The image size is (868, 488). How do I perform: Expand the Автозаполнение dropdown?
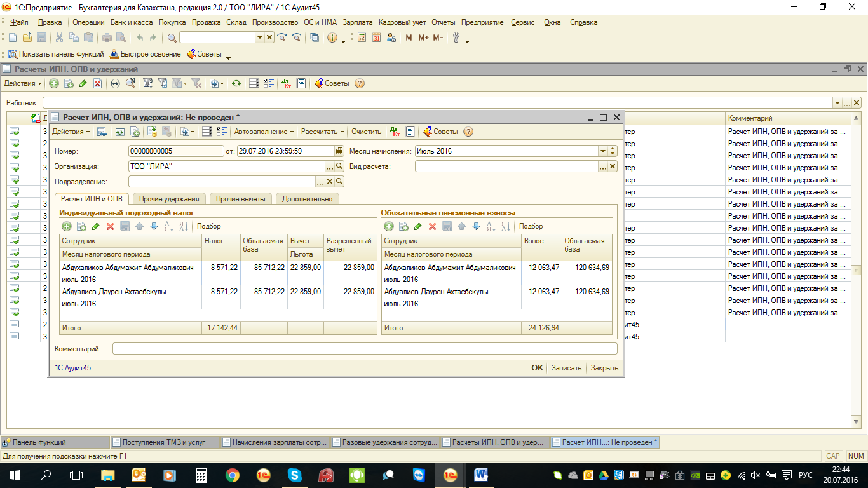(264, 132)
